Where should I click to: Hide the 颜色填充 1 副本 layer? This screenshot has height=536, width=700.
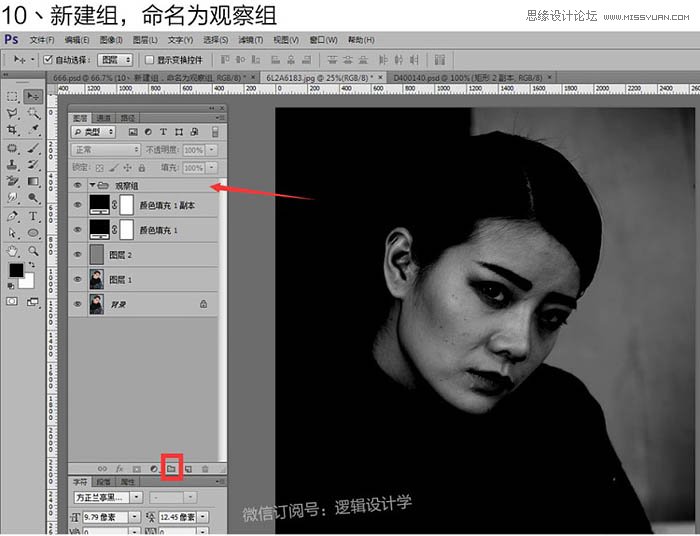78,205
